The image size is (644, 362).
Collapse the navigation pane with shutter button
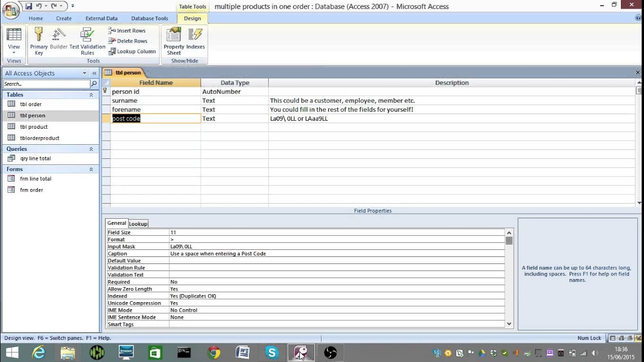coord(94,73)
